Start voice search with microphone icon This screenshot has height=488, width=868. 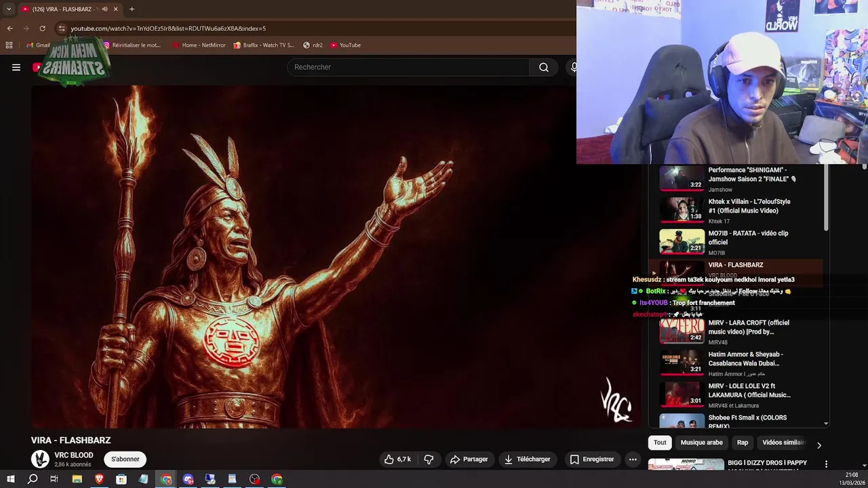coord(573,67)
